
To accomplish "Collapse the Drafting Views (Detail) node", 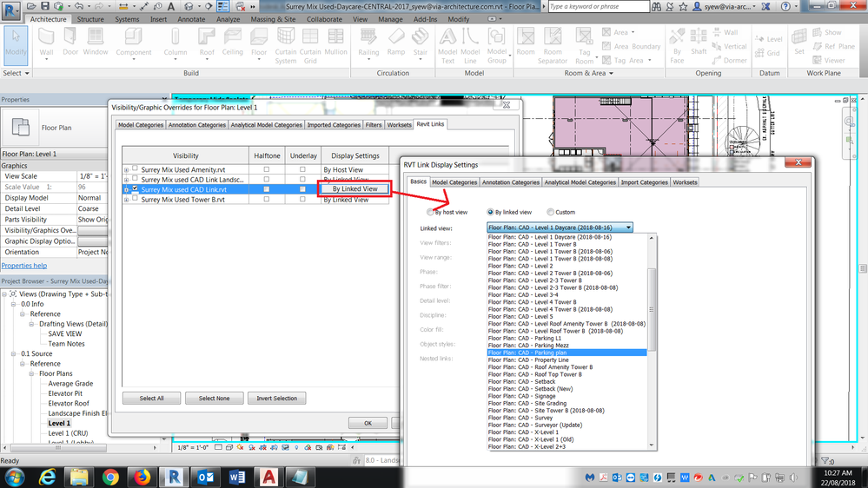I will tap(31, 324).
